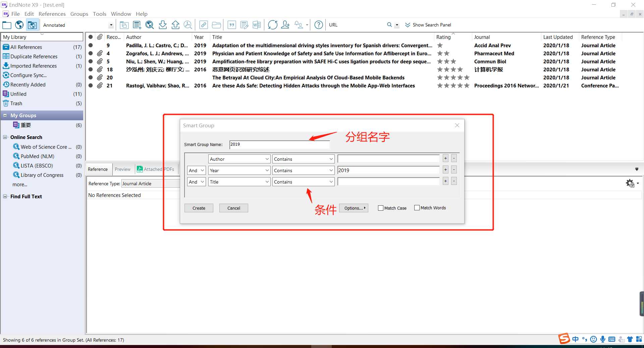Enable the Match Case checkbox
Screen dimensions: 644x348
(381, 208)
